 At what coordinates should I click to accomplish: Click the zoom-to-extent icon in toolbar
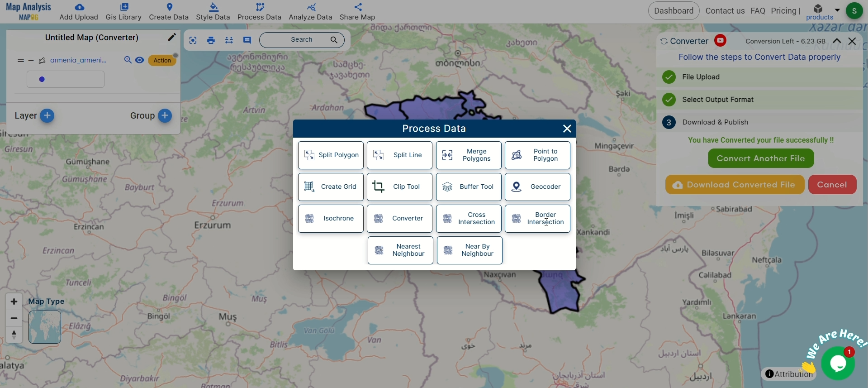(193, 40)
